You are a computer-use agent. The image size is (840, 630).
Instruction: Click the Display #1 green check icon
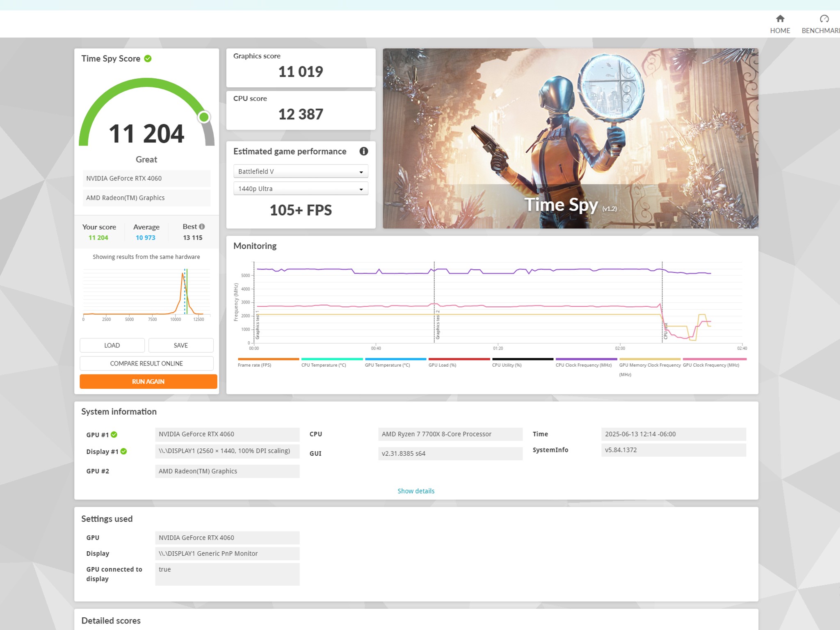pyautogui.click(x=123, y=452)
